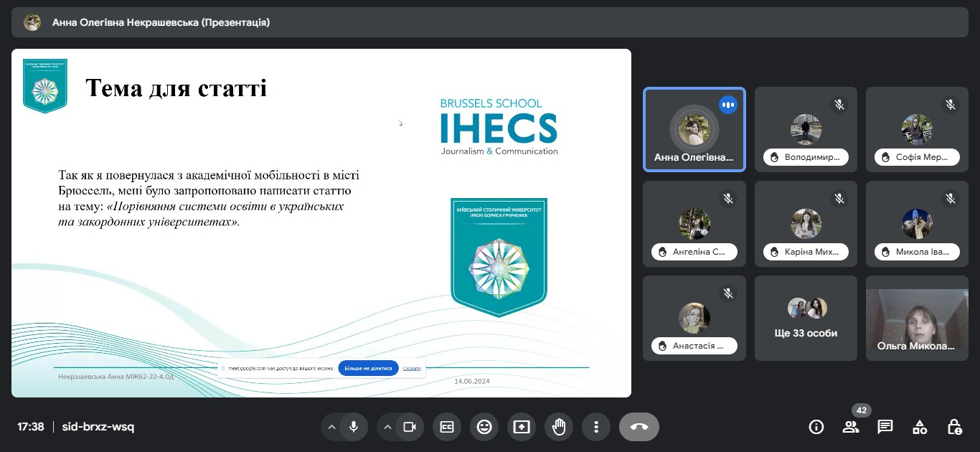Toggle the microphone on or off
Screen dimensions: 980x452
[x=354, y=427]
